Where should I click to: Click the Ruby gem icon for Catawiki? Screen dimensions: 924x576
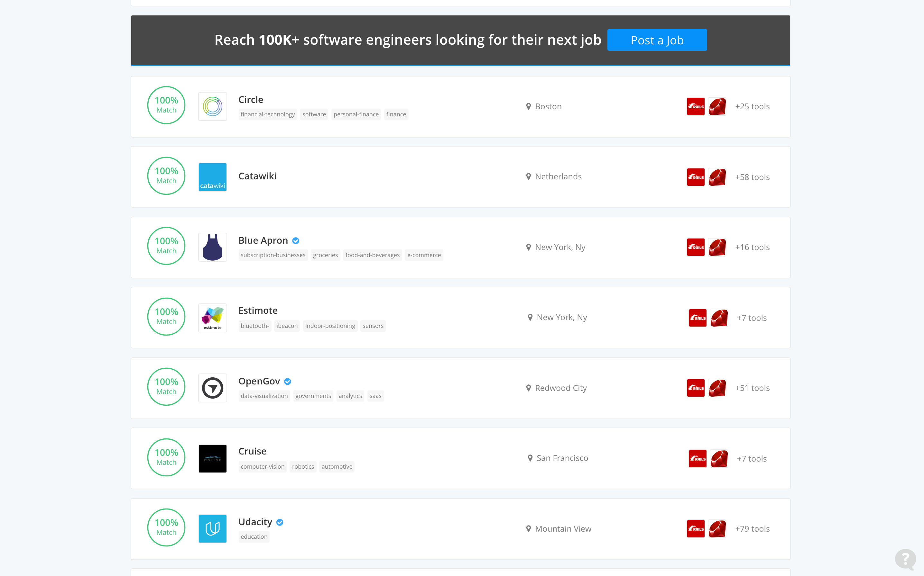tap(717, 177)
